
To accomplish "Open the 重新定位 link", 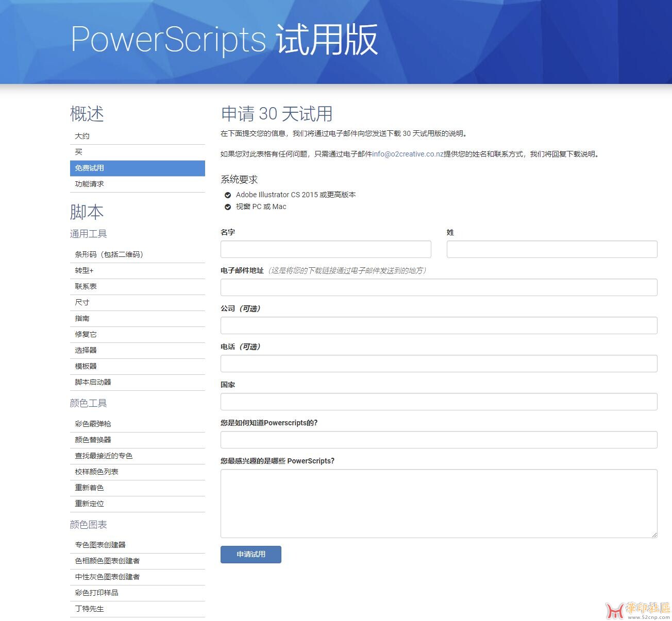I will pos(137,504).
